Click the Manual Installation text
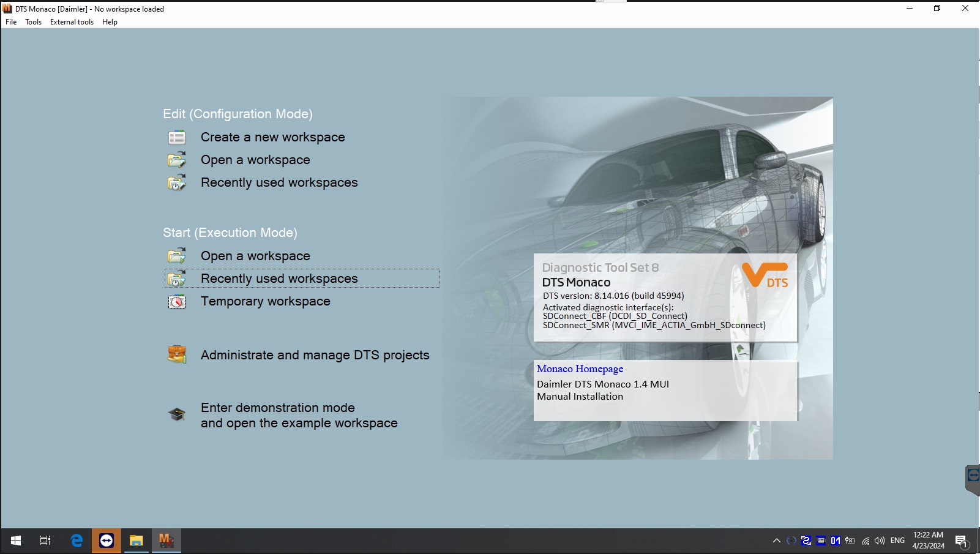The height and width of the screenshot is (554, 980). 580,397
